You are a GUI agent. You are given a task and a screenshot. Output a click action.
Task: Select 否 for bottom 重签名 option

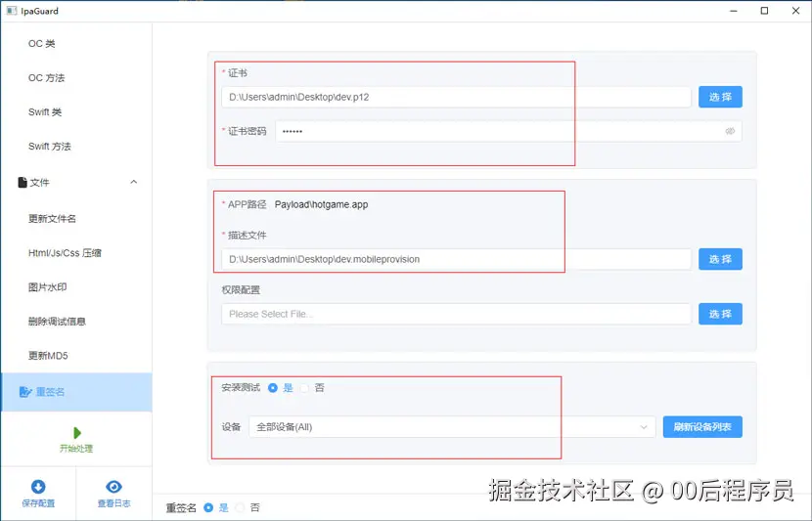[x=240, y=507]
